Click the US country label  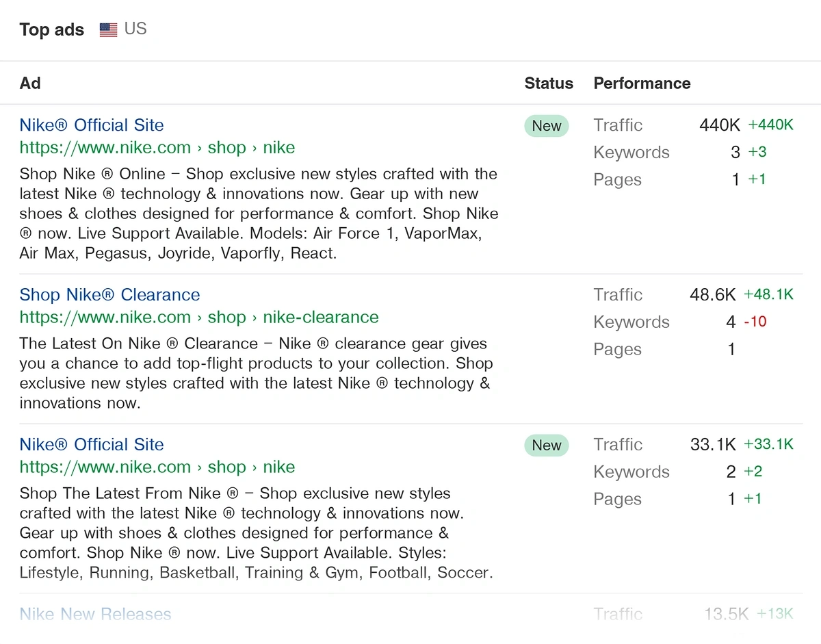click(135, 29)
